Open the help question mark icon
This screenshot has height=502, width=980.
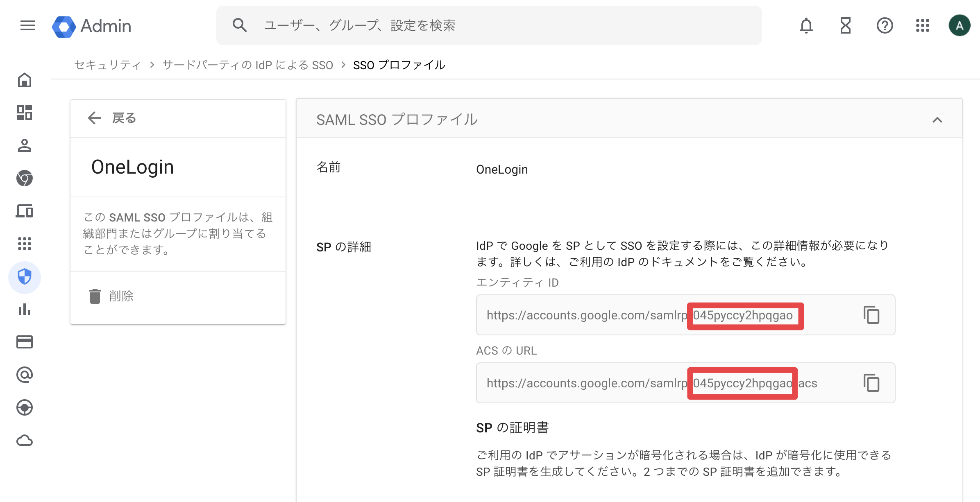tap(885, 26)
